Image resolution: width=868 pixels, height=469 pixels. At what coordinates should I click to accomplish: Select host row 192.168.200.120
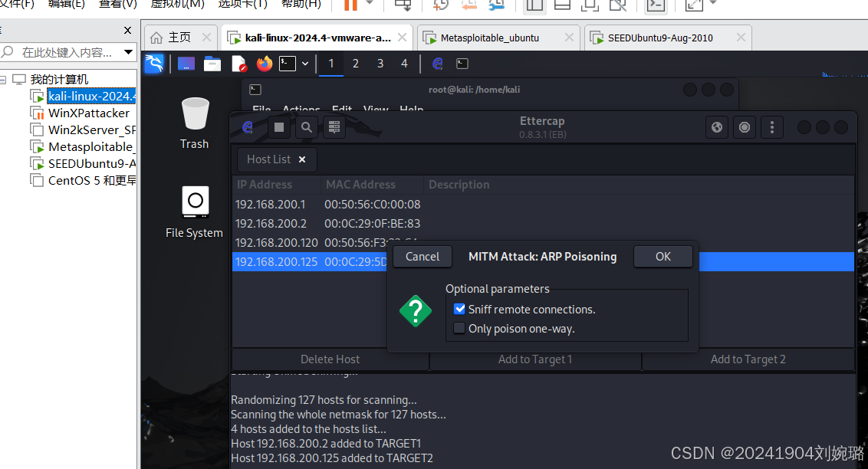[543, 242]
